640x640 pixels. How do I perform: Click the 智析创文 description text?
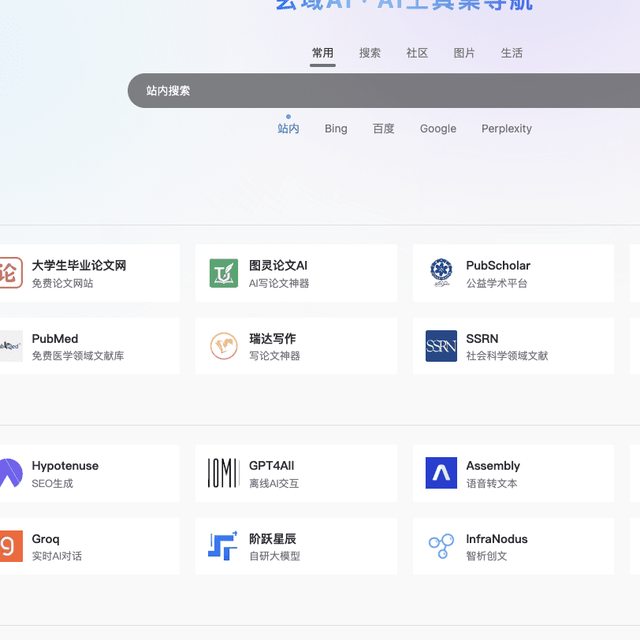[487, 556]
